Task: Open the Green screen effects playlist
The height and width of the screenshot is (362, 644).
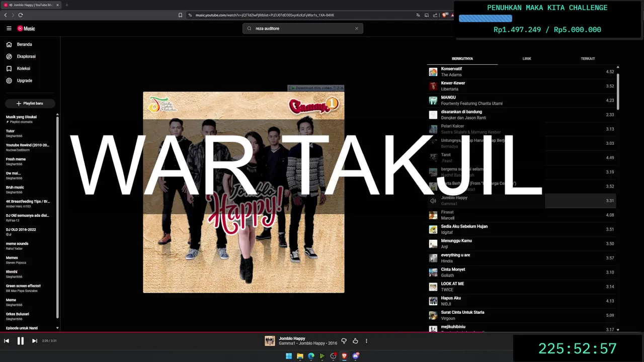Action: pyautogui.click(x=28, y=288)
